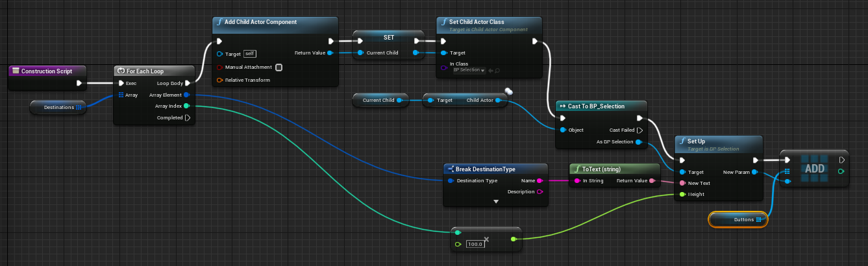Screen dimensions: 868x266
Task: Select the Destinations variable node
Action: coord(58,107)
